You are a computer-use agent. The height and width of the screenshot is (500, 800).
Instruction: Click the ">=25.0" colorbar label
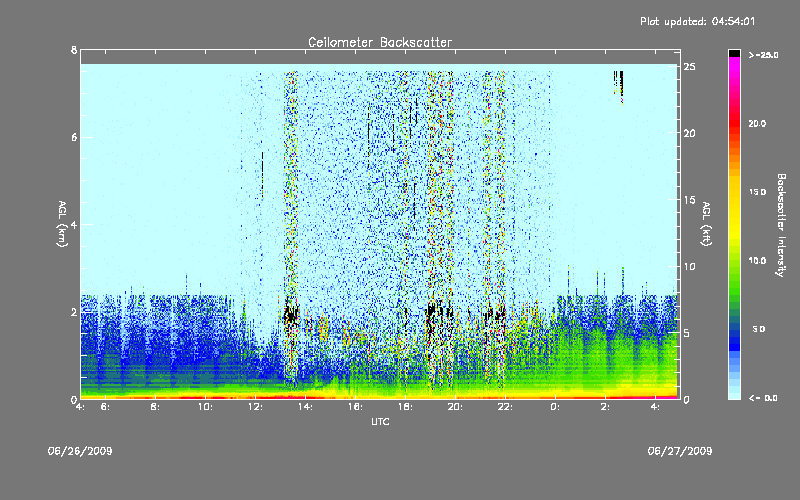(x=764, y=55)
